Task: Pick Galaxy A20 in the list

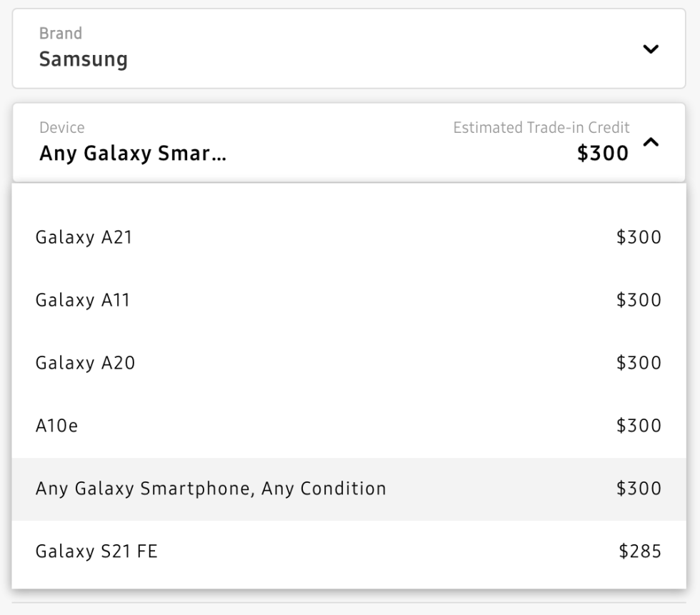Action: [x=85, y=363]
